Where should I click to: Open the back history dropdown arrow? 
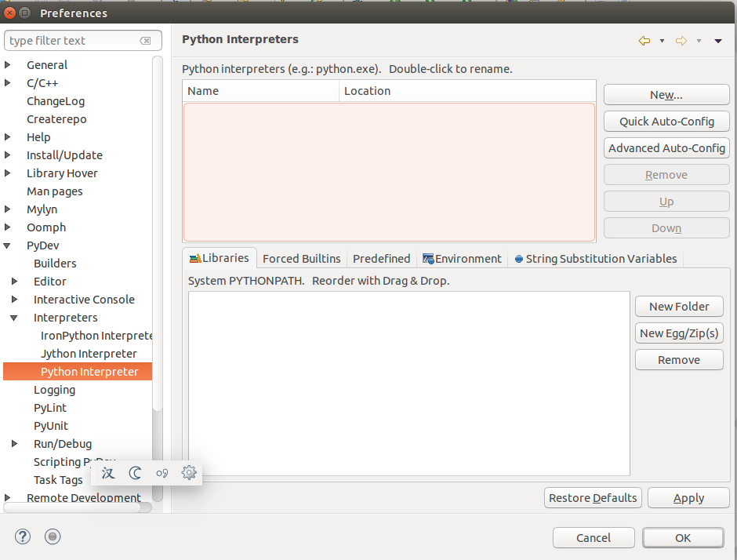[662, 41]
